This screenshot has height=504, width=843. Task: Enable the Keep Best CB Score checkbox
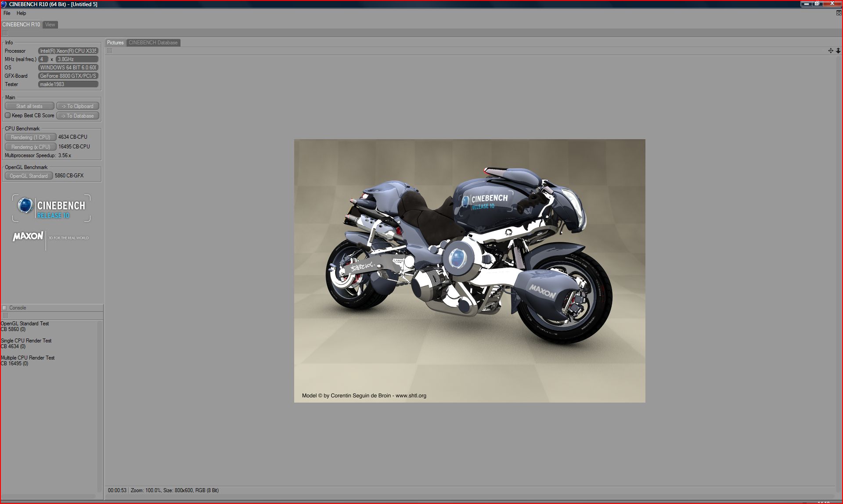tap(7, 115)
